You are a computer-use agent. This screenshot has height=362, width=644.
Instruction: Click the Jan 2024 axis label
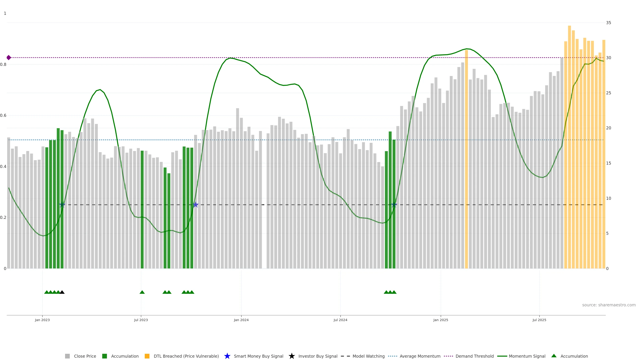click(x=241, y=320)
